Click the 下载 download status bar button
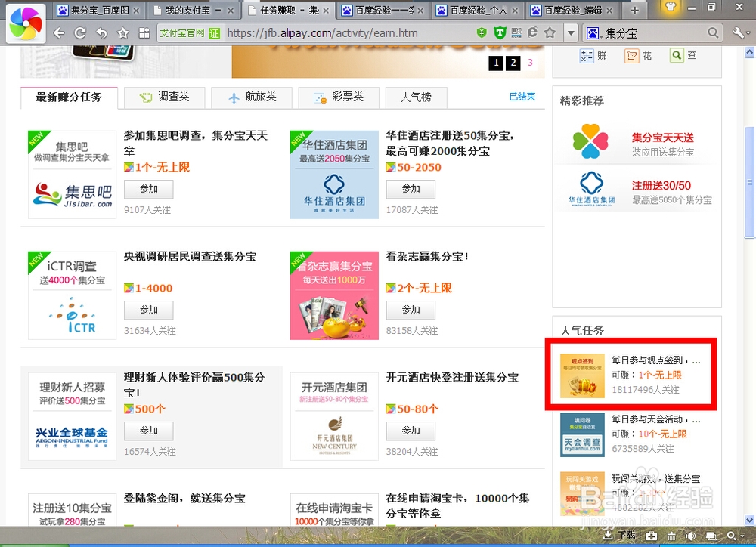The image size is (756, 547). pos(619,536)
